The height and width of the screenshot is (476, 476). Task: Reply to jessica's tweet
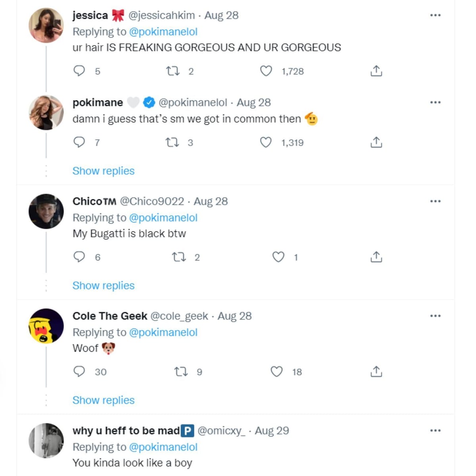point(79,71)
